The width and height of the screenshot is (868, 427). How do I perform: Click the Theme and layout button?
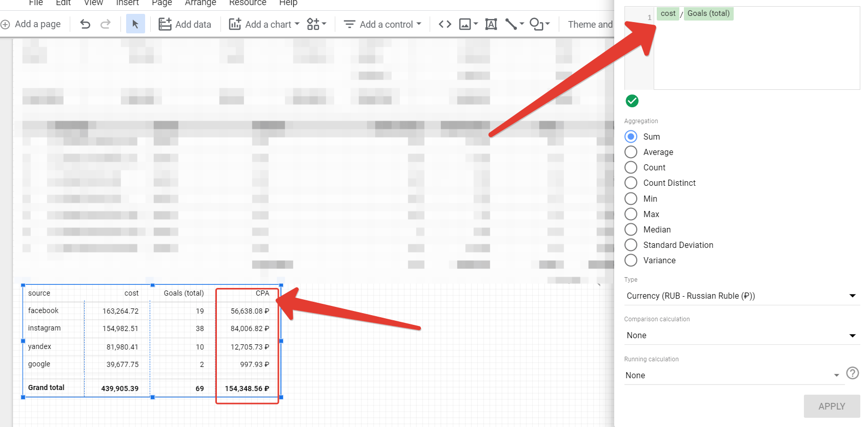coord(591,24)
